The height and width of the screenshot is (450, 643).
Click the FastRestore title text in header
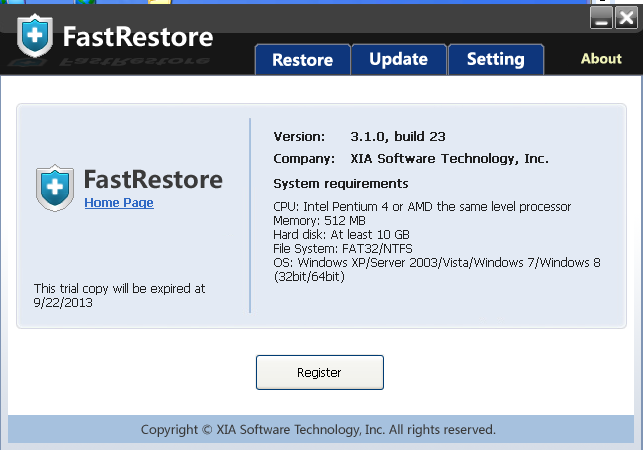(x=138, y=38)
